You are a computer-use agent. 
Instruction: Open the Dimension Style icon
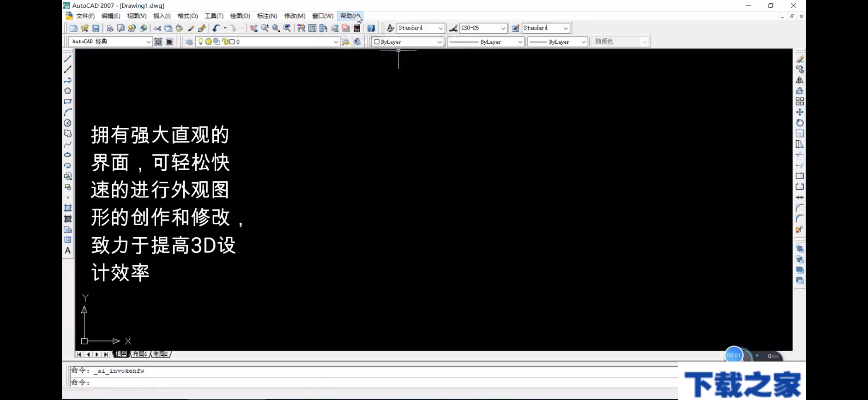[453, 28]
